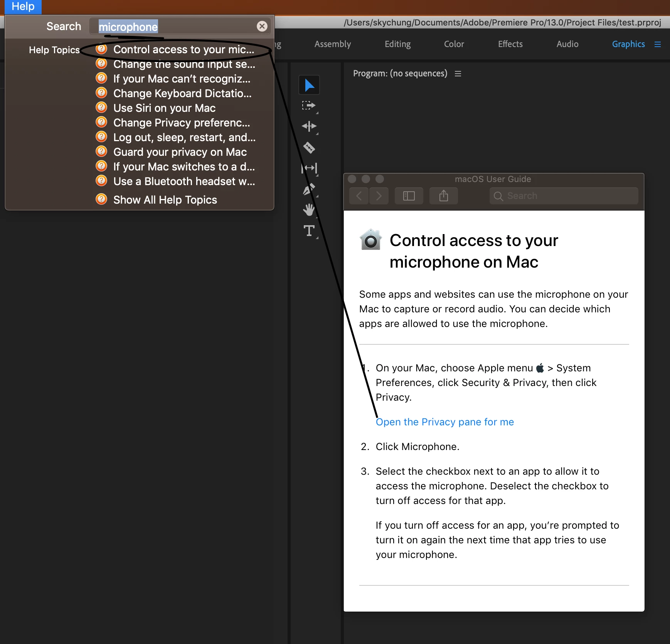Open the Graphics workspace menu icon
This screenshot has height=644, width=670.
point(658,44)
